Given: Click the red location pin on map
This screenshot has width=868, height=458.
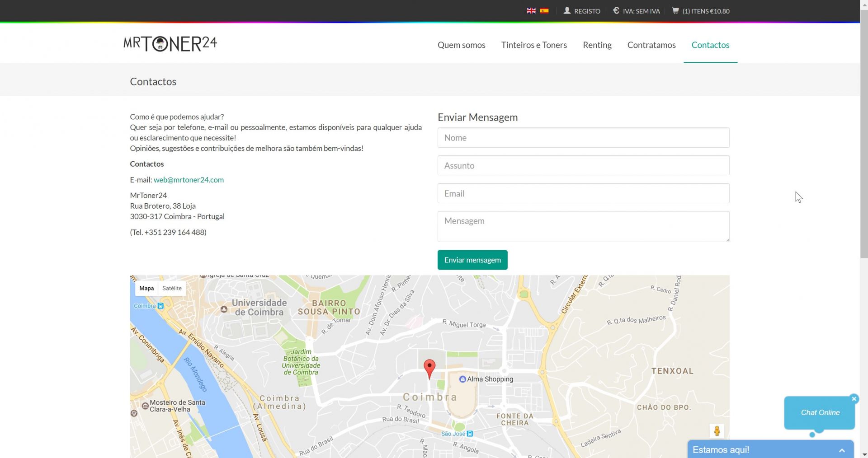Looking at the screenshot, I should (429, 368).
